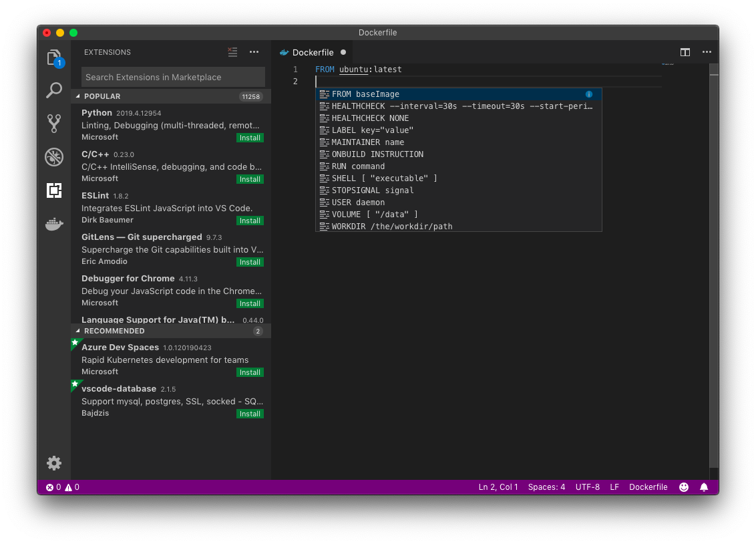Select WORKDIR /the/workdir/path suggestion

tap(459, 226)
